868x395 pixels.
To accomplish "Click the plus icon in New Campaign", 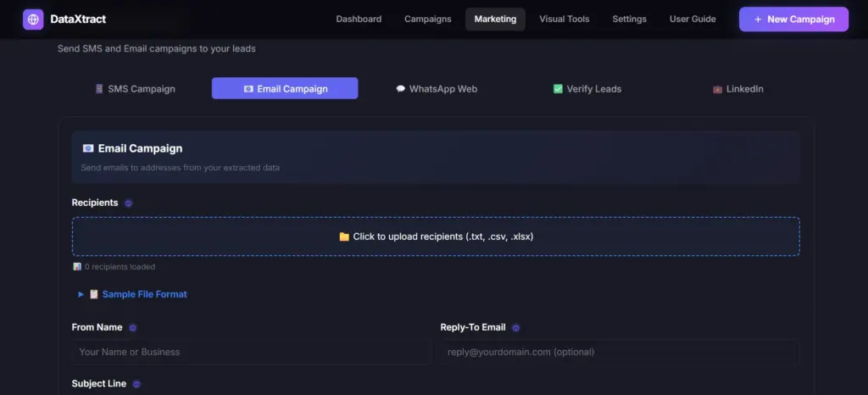I will [758, 19].
